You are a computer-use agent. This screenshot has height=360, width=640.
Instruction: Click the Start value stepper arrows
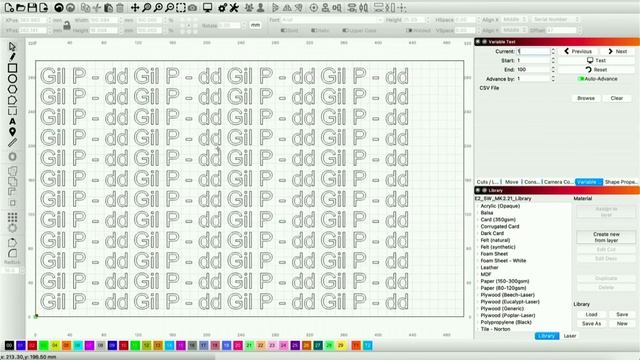click(x=553, y=60)
